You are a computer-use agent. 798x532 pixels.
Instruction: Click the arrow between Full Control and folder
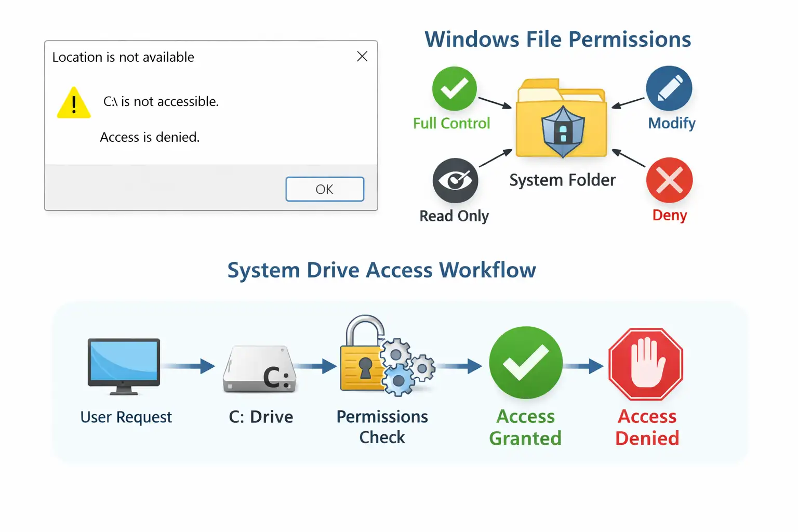(496, 101)
